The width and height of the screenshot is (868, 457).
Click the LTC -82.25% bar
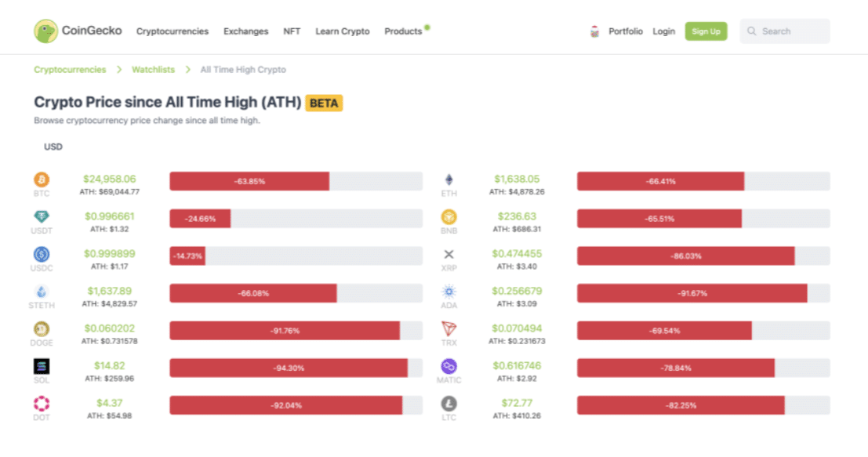click(703, 405)
